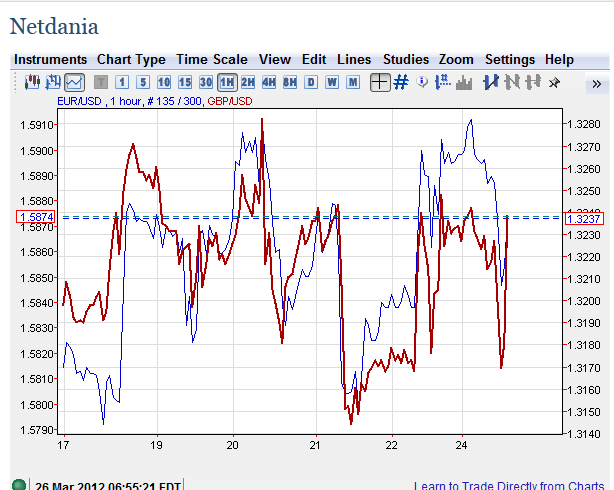Click the red 1.5874 price label
614x490 pixels.
click(35, 217)
